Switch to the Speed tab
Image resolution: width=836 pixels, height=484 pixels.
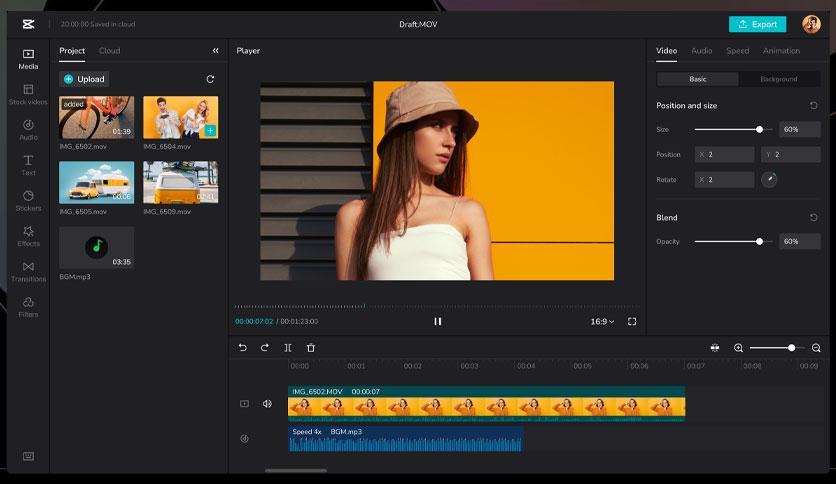click(x=737, y=51)
